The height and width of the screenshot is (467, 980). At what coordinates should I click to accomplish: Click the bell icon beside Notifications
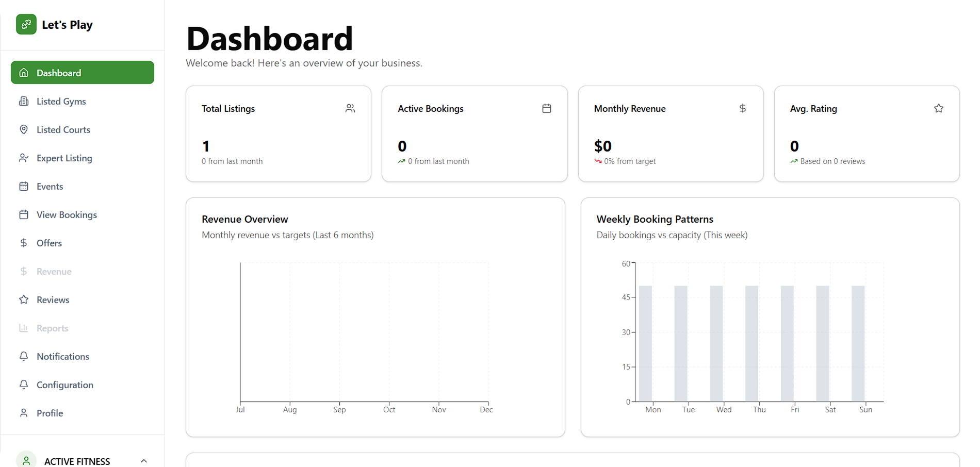(x=24, y=356)
